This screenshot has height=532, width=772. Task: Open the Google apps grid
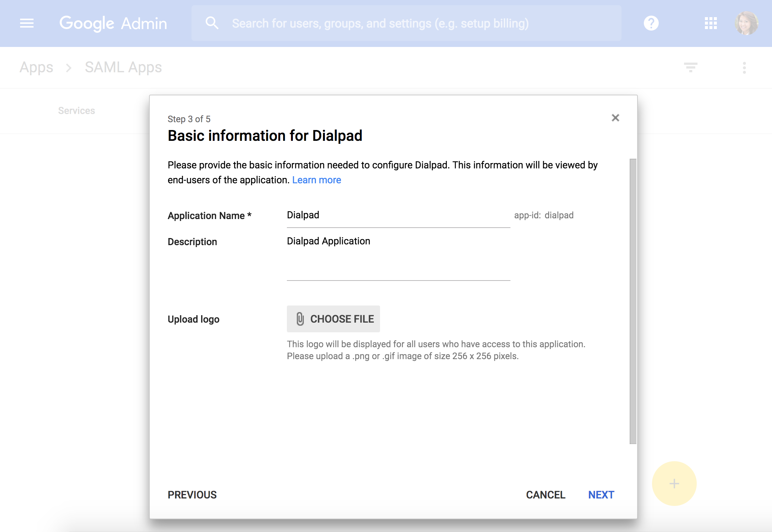click(711, 23)
